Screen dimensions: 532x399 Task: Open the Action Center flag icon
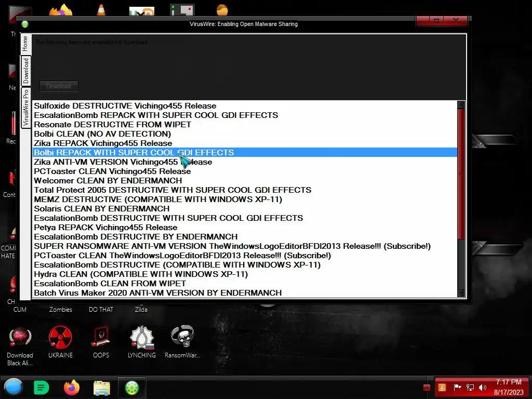click(x=457, y=388)
